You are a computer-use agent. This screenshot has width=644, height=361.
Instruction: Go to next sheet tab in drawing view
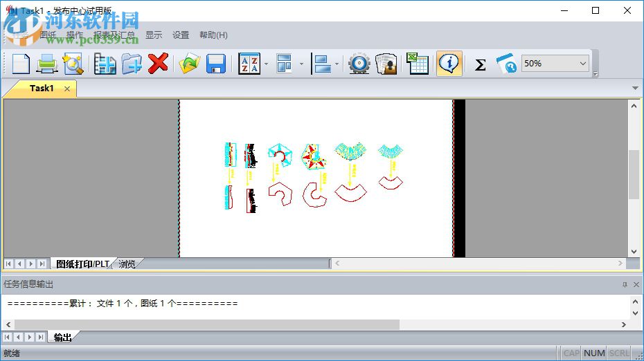click(x=30, y=263)
